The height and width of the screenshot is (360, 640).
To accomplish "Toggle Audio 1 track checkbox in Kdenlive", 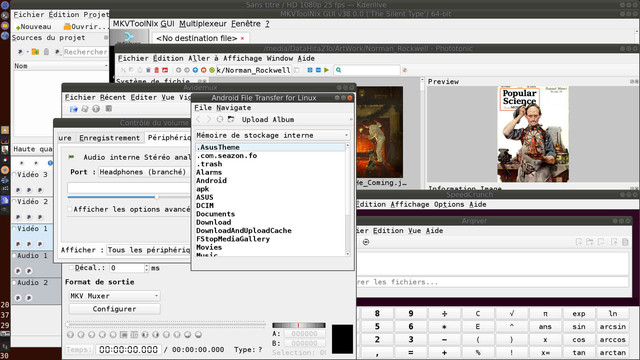I will pos(14,256).
